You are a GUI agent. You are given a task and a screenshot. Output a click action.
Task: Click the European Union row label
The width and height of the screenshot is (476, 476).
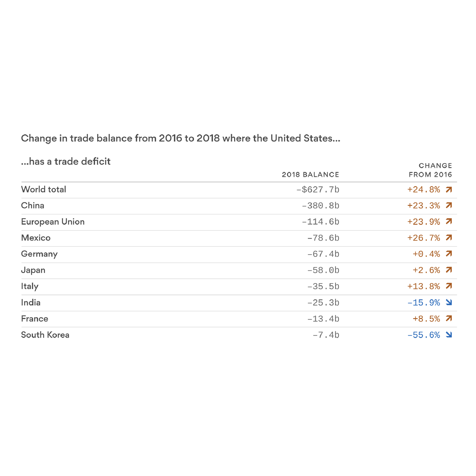(x=53, y=222)
